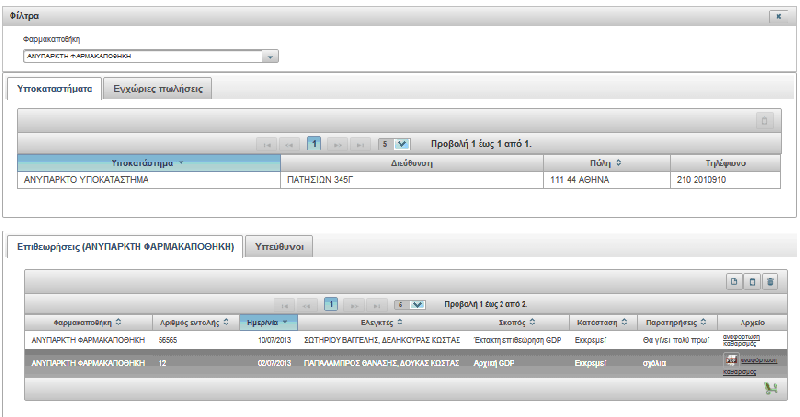Click the Φίλτρα panel title

click(24, 16)
